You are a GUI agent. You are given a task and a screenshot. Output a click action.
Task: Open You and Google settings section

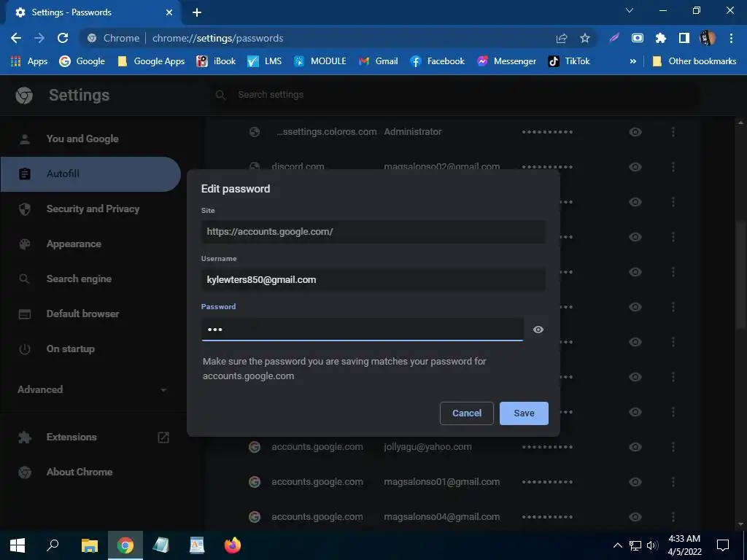pyautogui.click(x=90, y=139)
